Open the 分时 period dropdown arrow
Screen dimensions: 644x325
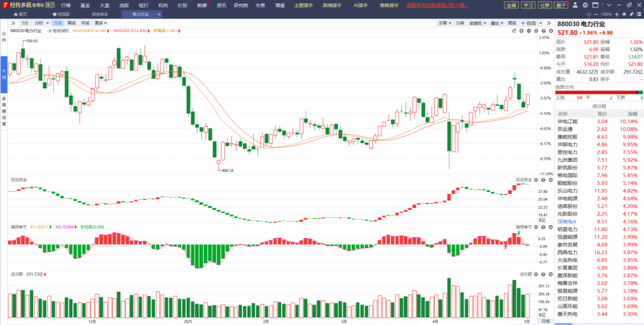point(48,23)
